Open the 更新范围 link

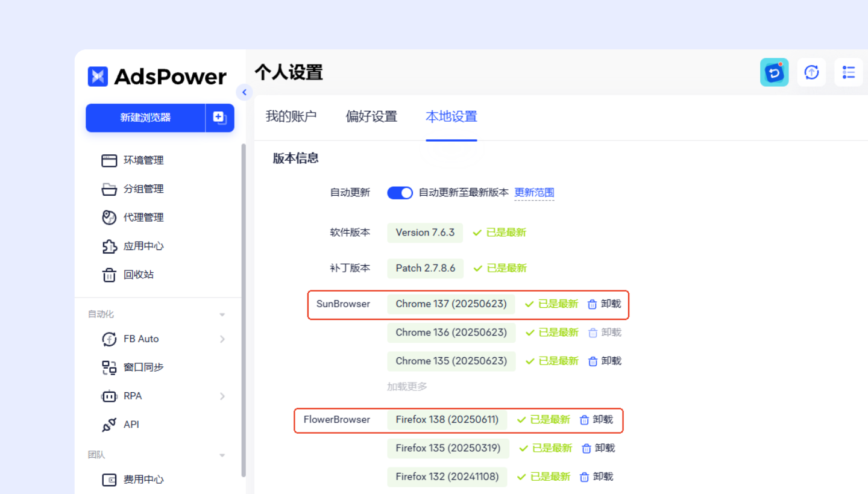[534, 193]
